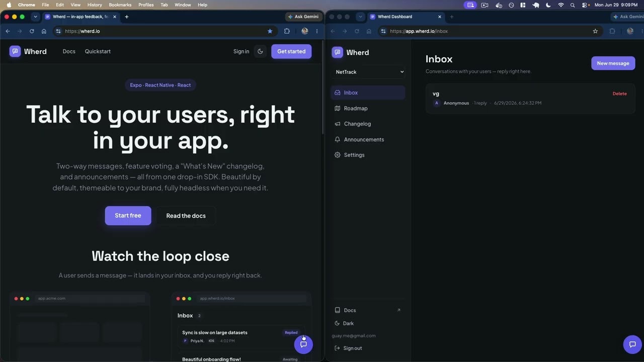Open the History menu

(95, 5)
